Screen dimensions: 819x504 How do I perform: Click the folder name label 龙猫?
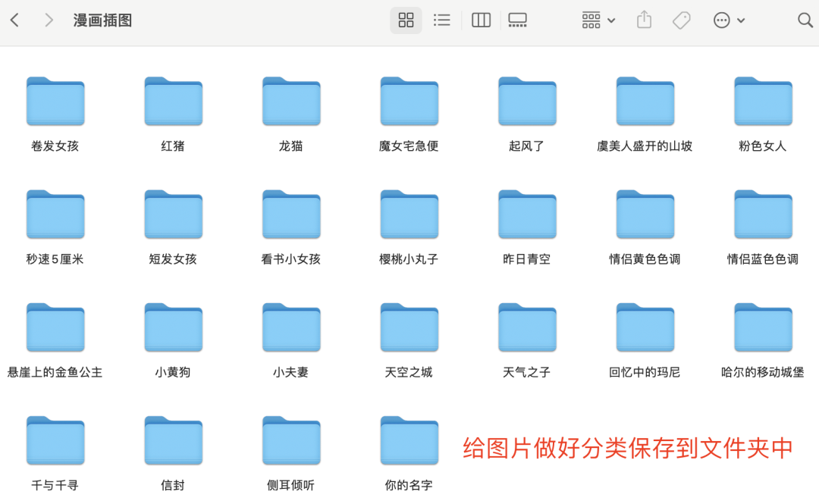point(291,146)
